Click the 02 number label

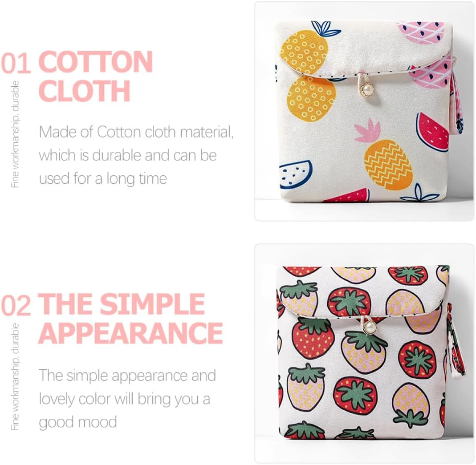point(16,305)
